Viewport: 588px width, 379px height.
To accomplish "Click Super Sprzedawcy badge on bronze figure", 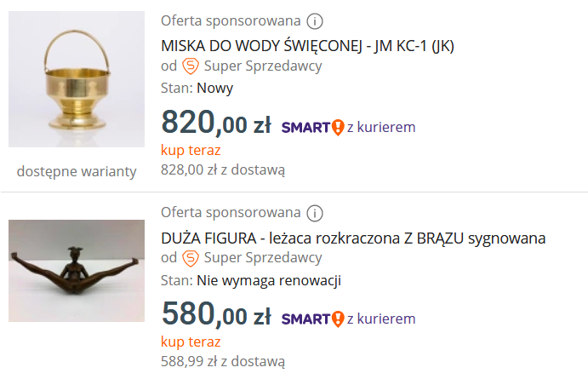I will click(x=191, y=258).
